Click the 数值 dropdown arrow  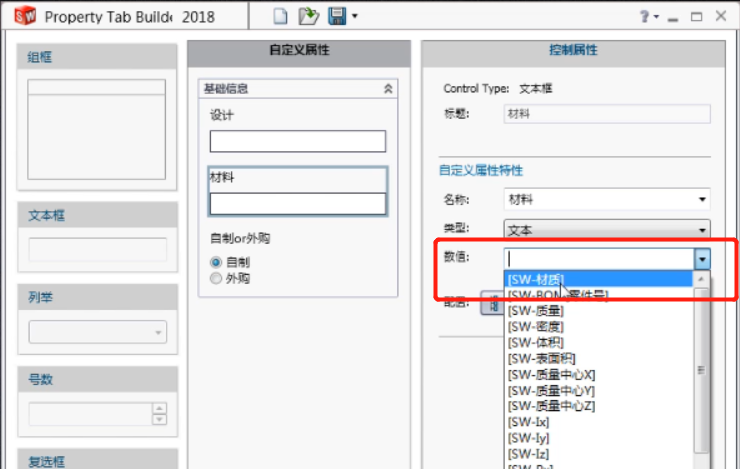coord(702,259)
